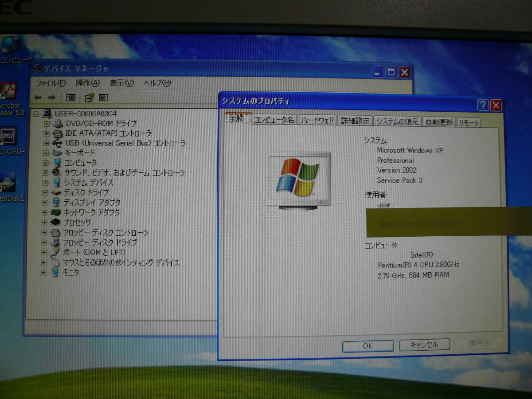This screenshot has width=532, height=399.
Task: Select the IDE ATA/ATAPI コントローラ icon
Action: [x=58, y=133]
